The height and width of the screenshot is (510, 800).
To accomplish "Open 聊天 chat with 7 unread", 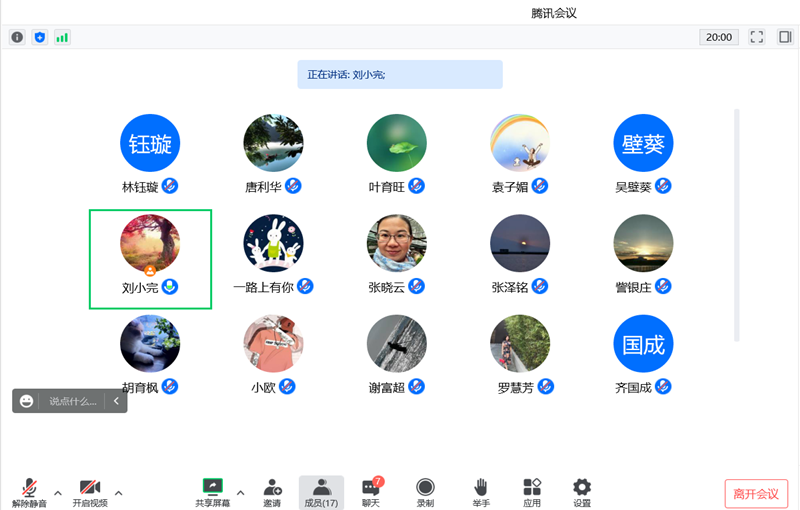I will (x=372, y=493).
